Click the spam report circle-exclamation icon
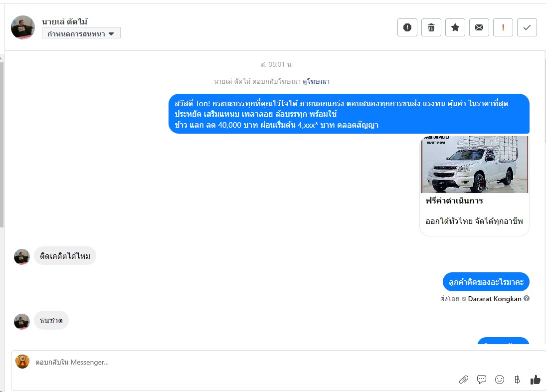 point(407,27)
